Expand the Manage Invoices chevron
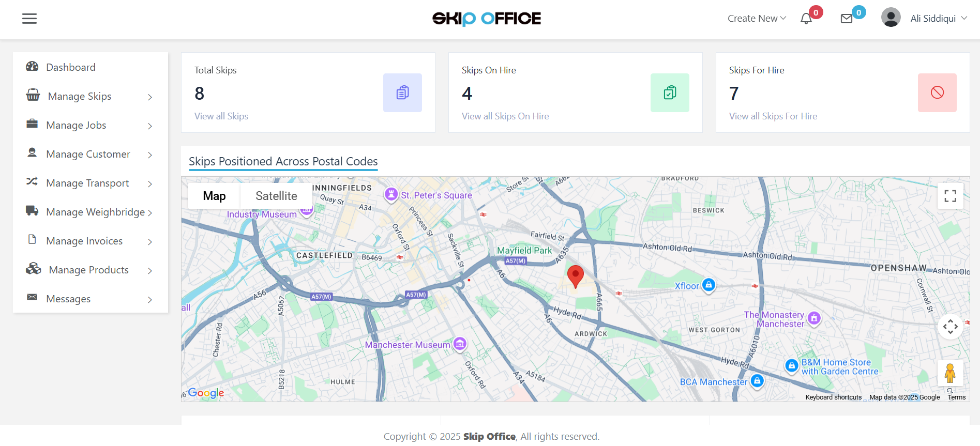This screenshot has width=980, height=446. click(x=150, y=242)
